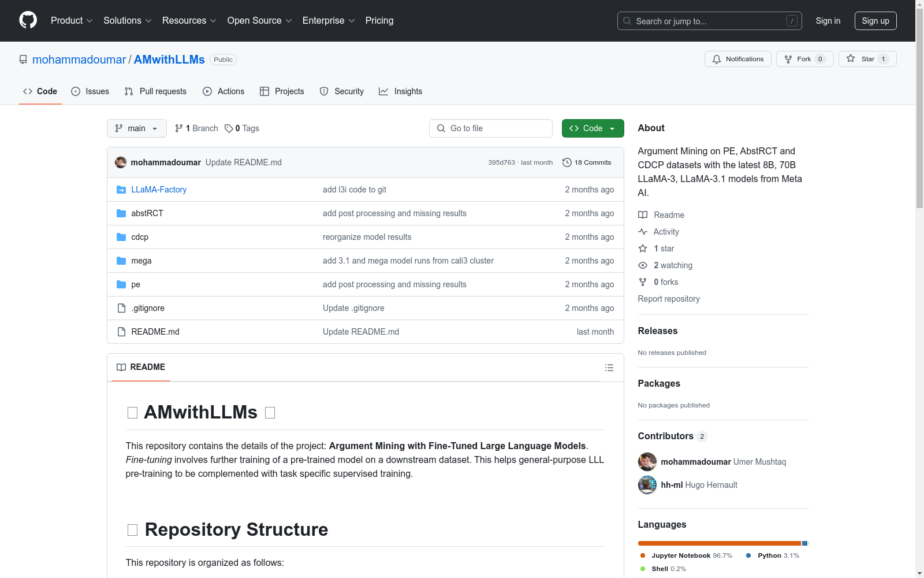Screen dimensions: 924x578
Task: Open the README outline list icon
Action: click(x=609, y=368)
